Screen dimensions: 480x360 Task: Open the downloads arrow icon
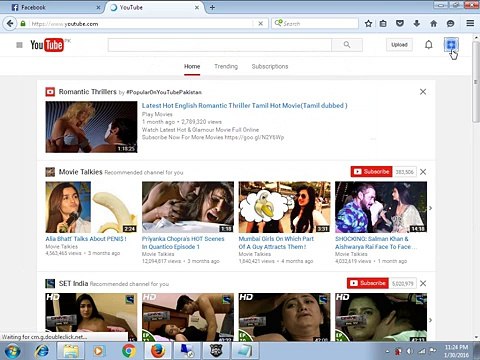[417, 24]
